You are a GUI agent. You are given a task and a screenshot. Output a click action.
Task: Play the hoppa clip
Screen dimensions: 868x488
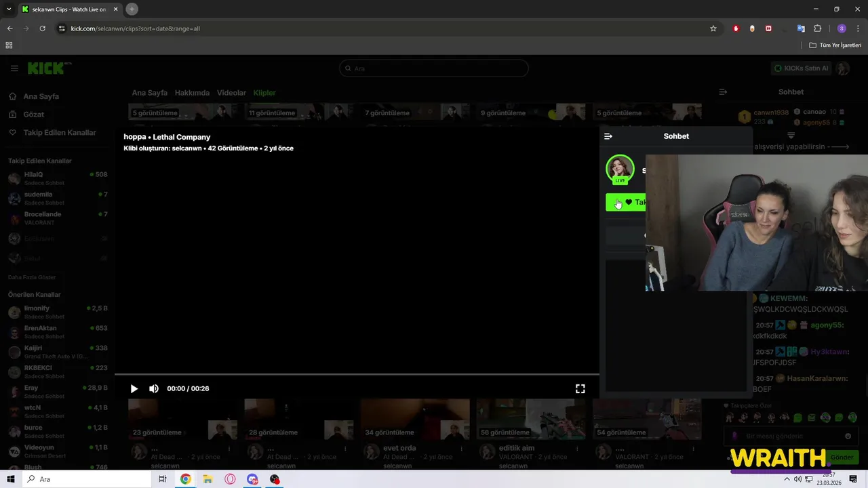[134, 388]
